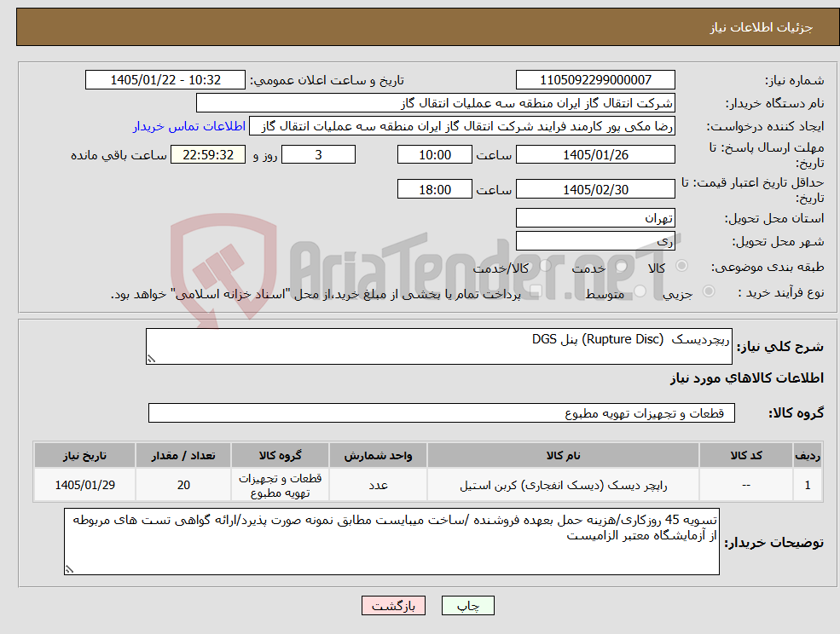The width and height of the screenshot is (840, 634).
Task: Click the quantity cell showing 20
Action: point(183,485)
